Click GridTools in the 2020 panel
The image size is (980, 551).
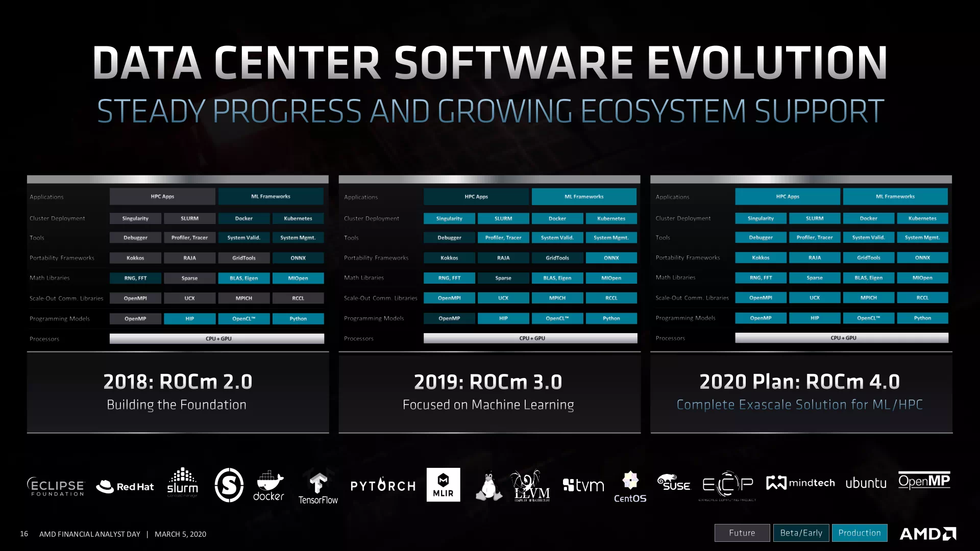coord(868,258)
